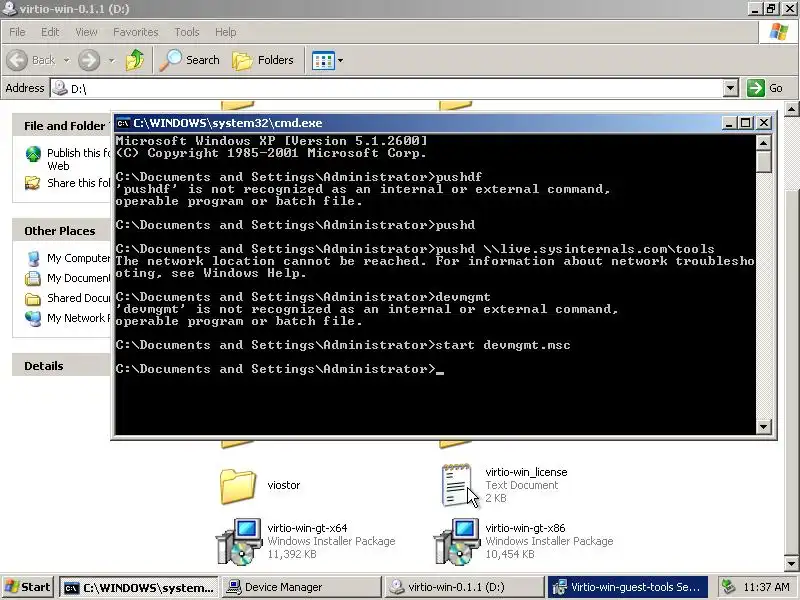Open the address bar dropdown
The width and height of the screenshot is (800, 600).
pos(731,88)
